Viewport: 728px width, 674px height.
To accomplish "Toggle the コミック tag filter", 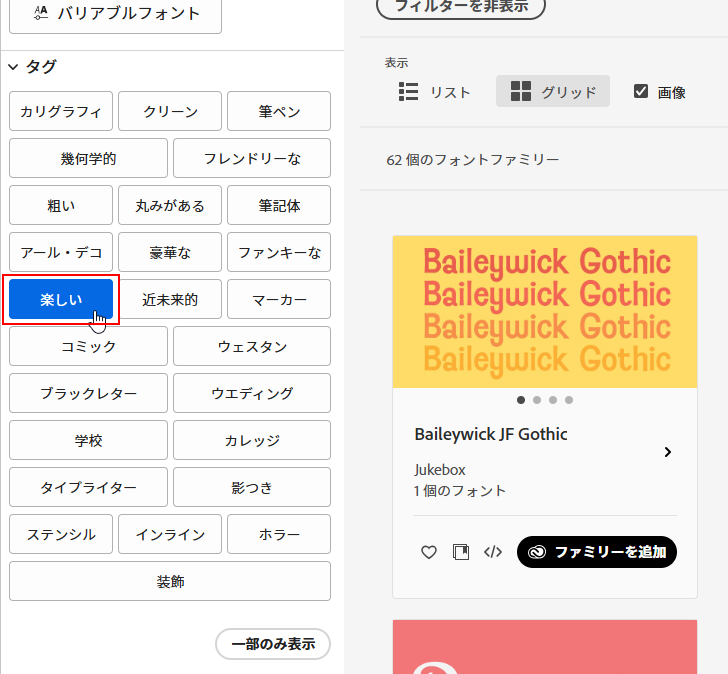I will click(88, 346).
